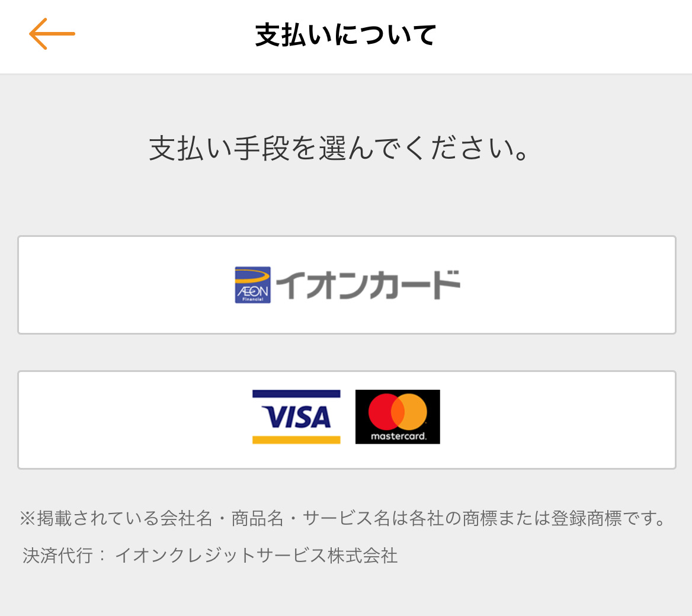This screenshot has height=616, width=692.
Task: Click the VISA logo
Action: click(x=296, y=417)
